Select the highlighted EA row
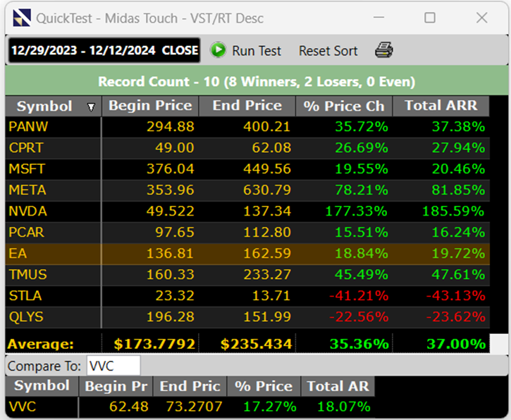The height and width of the screenshot is (420, 511). [247, 254]
